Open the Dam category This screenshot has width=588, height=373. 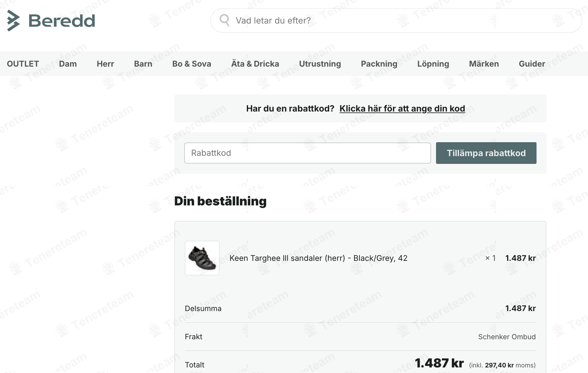point(68,64)
